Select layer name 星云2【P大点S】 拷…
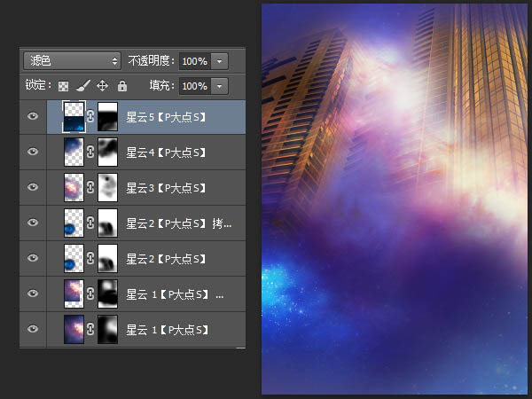This screenshot has width=532, height=399. tap(179, 223)
